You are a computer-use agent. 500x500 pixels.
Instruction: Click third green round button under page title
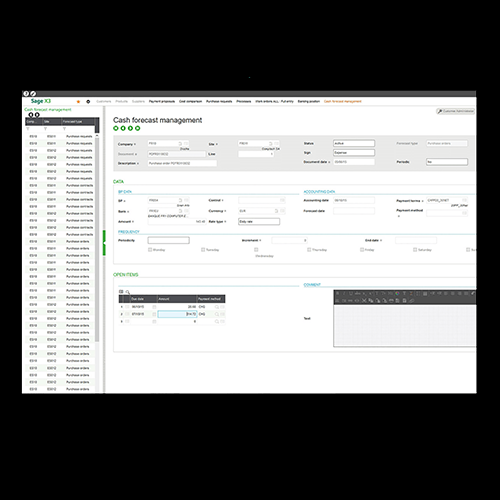point(130,128)
